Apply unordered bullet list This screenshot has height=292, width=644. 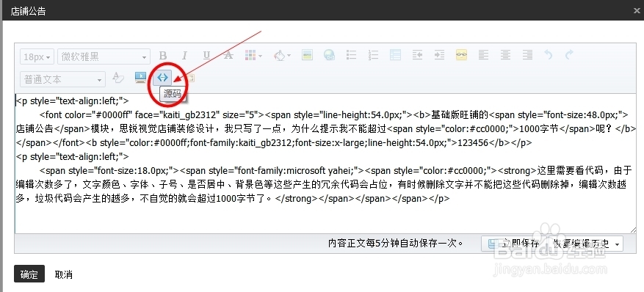pos(351,55)
